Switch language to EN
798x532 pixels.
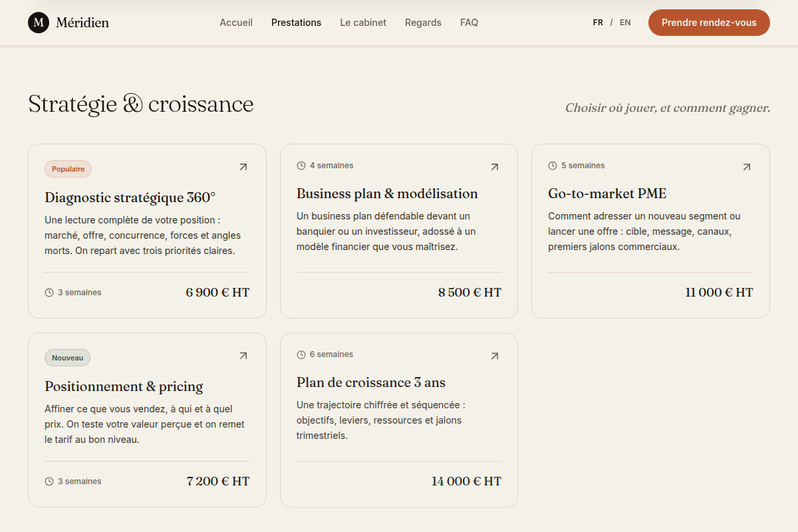625,23
